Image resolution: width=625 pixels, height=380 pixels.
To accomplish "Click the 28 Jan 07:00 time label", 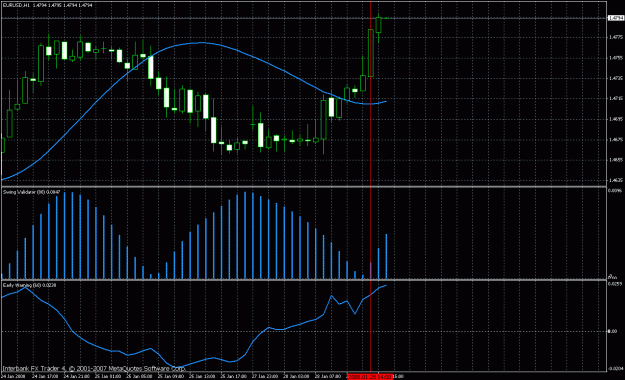I will 327,376.
